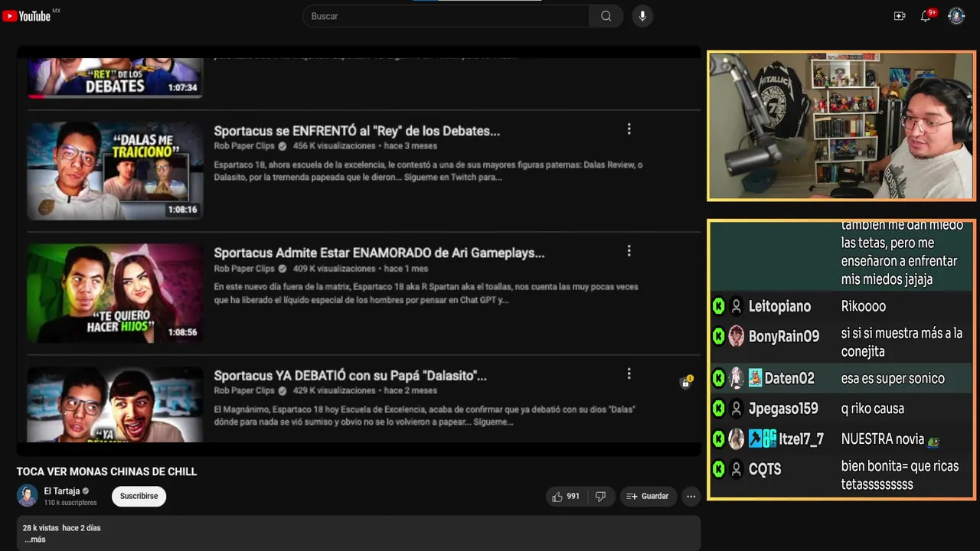980x551 pixels.
Task: Open options for Sportacus se ENFRENTÓ video
Action: pyautogui.click(x=629, y=129)
